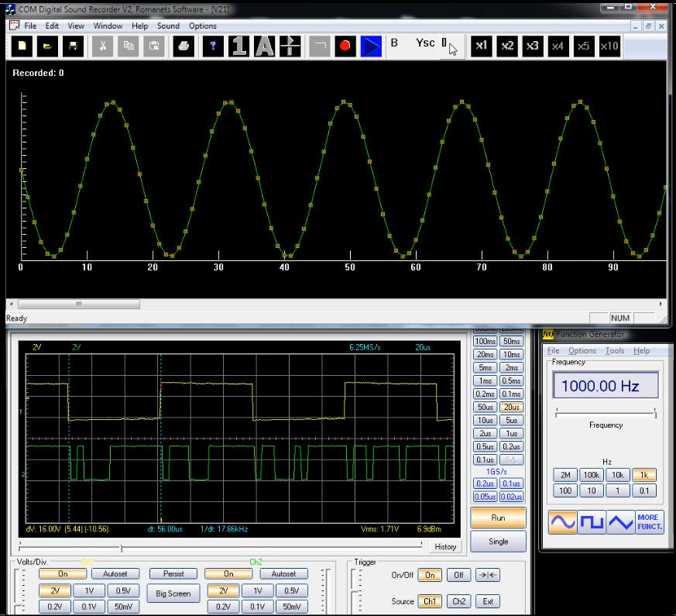Screen dimensions: 676x616
Task: Open the Sound menu in the recorder
Action: click(x=168, y=26)
